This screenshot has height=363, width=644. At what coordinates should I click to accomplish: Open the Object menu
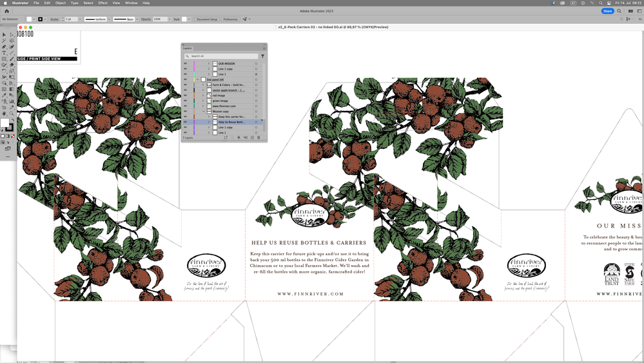click(61, 3)
